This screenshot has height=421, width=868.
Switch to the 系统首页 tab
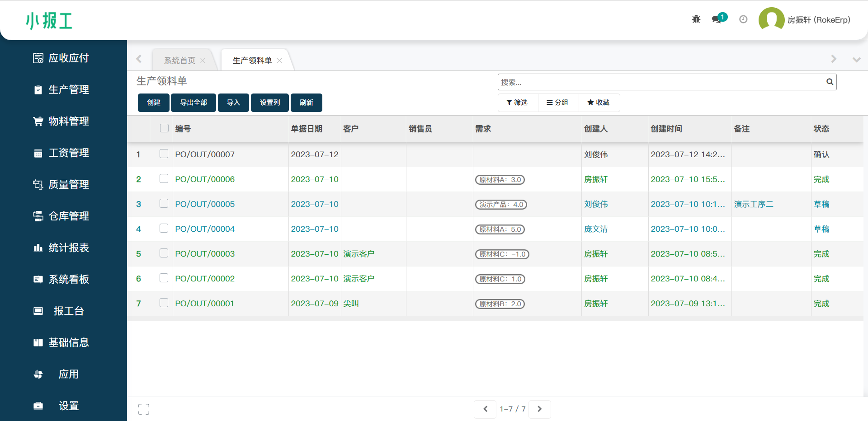pos(179,61)
